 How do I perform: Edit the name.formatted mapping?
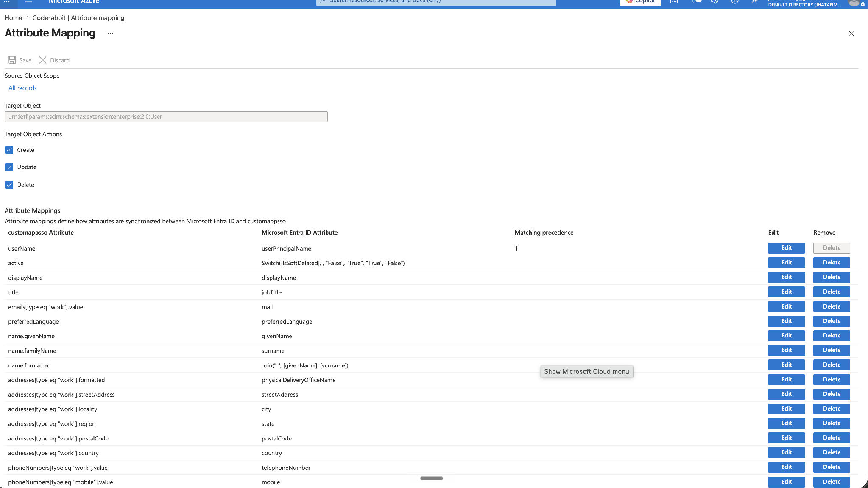(x=787, y=365)
